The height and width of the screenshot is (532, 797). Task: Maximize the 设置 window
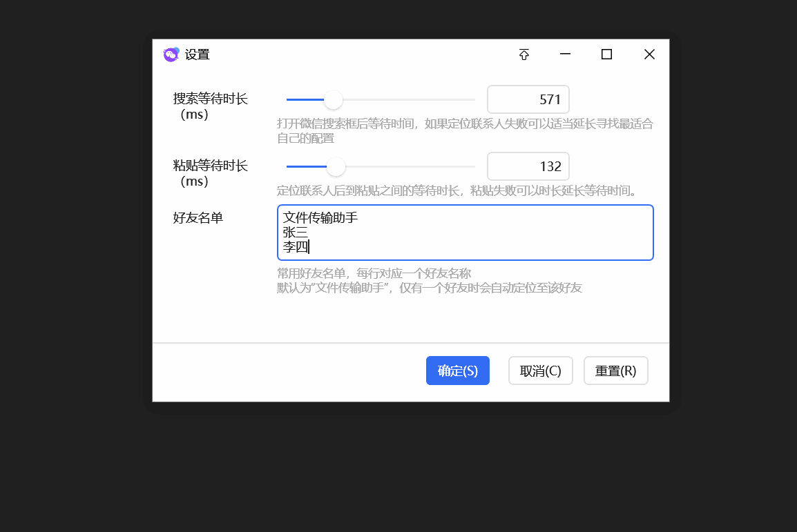[x=606, y=55]
